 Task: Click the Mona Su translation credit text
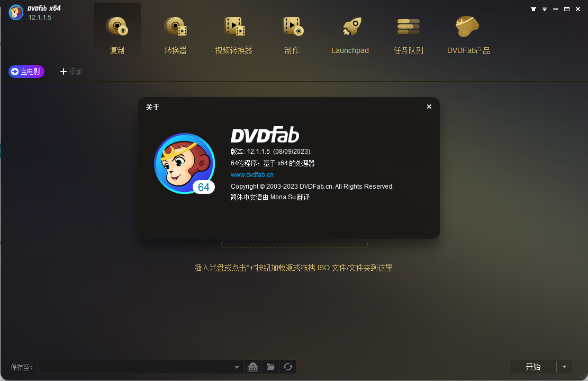(270, 197)
